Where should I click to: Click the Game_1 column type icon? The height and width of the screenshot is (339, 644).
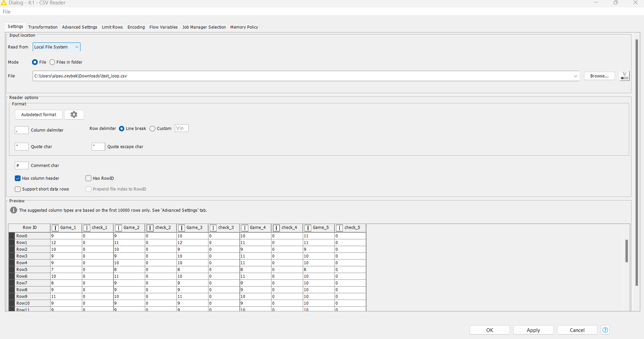(55, 228)
